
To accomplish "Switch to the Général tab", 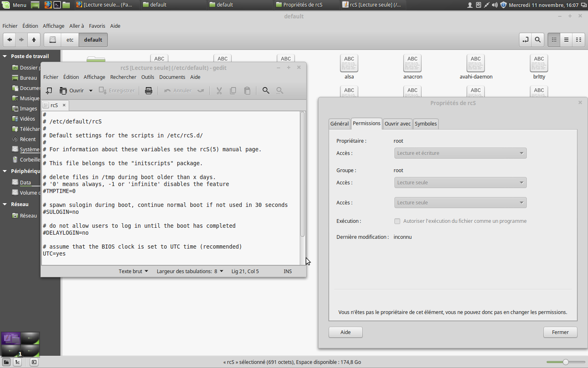I will tap(339, 123).
